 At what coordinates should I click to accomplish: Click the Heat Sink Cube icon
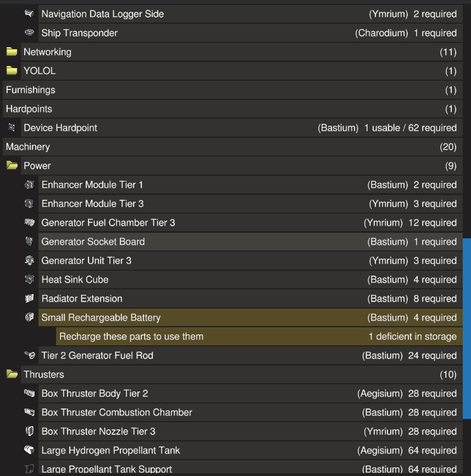30,280
